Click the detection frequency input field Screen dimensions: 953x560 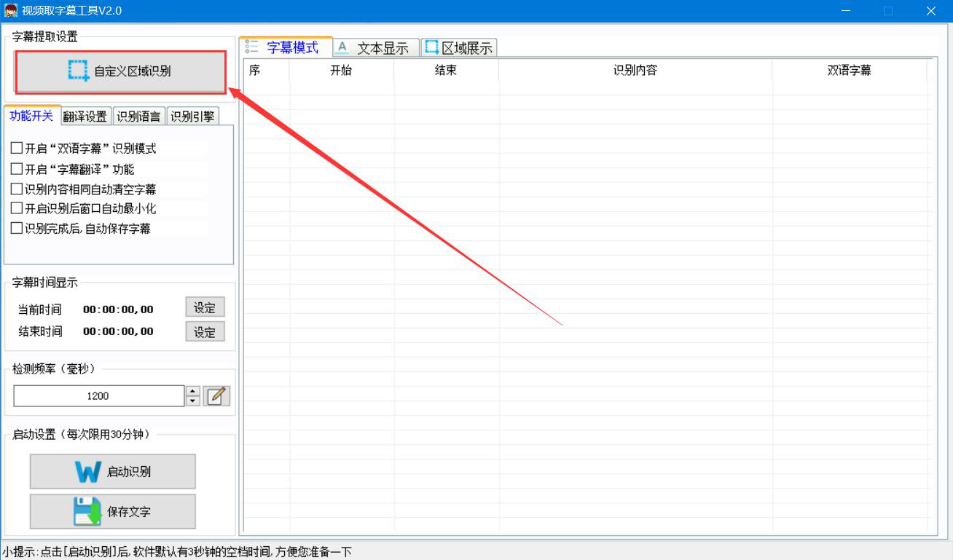click(x=98, y=396)
